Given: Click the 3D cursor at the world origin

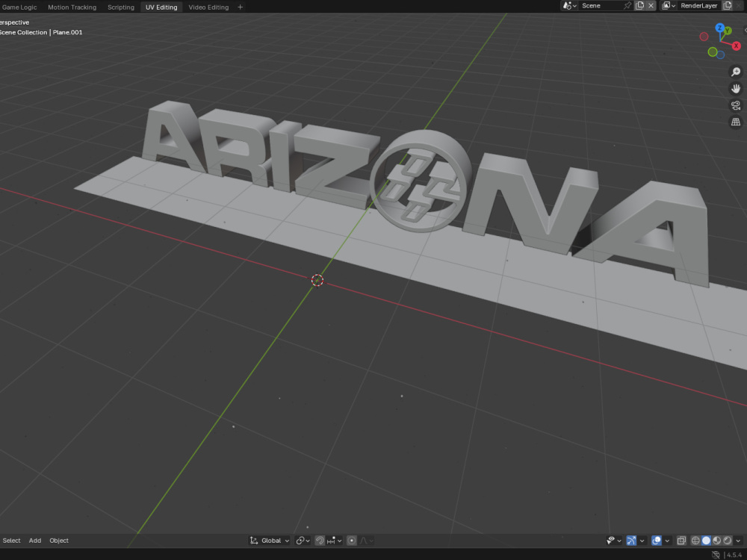Looking at the screenshot, I should [x=317, y=281].
